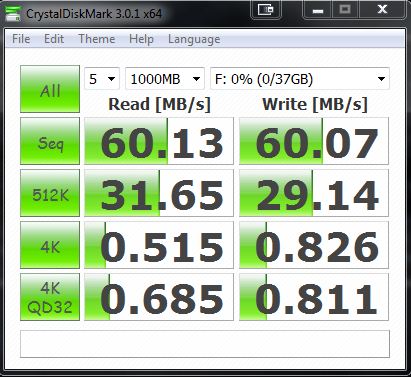The width and height of the screenshot is (411, 377).
Task: Start the 512K random test
Action: pyautogui.click(x=50, y=193)
